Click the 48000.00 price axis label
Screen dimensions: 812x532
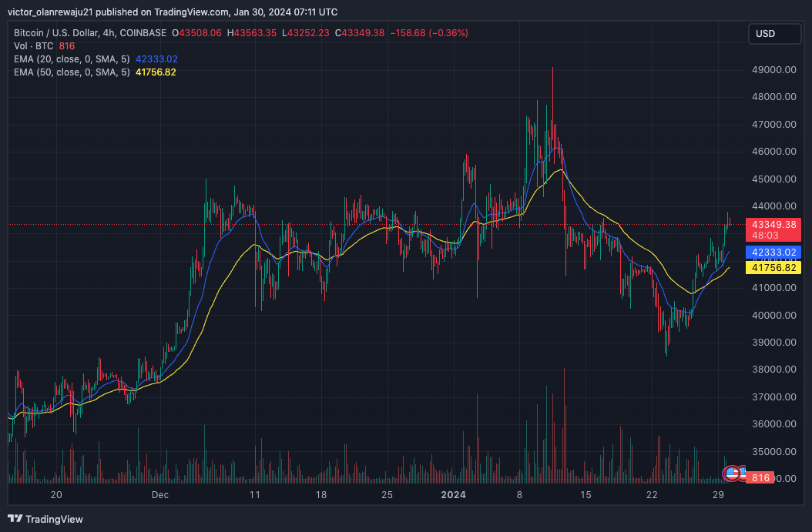(x=773, y=97)
